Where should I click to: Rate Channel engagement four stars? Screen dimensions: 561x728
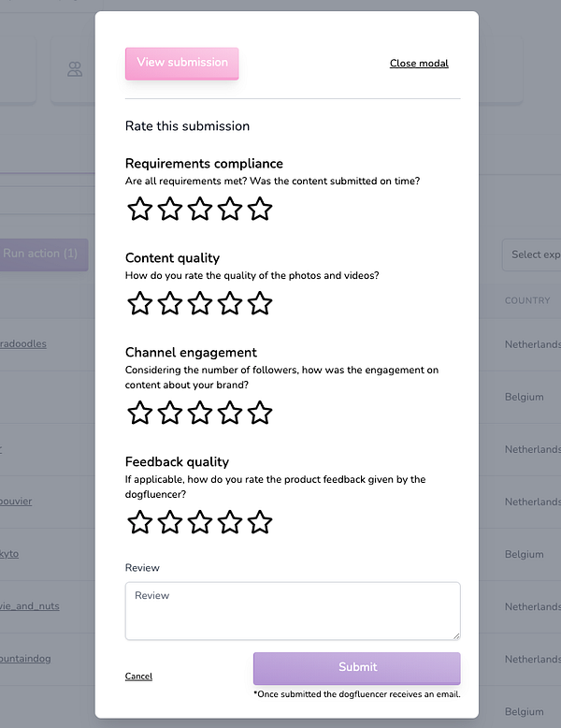tap(230, 413)
